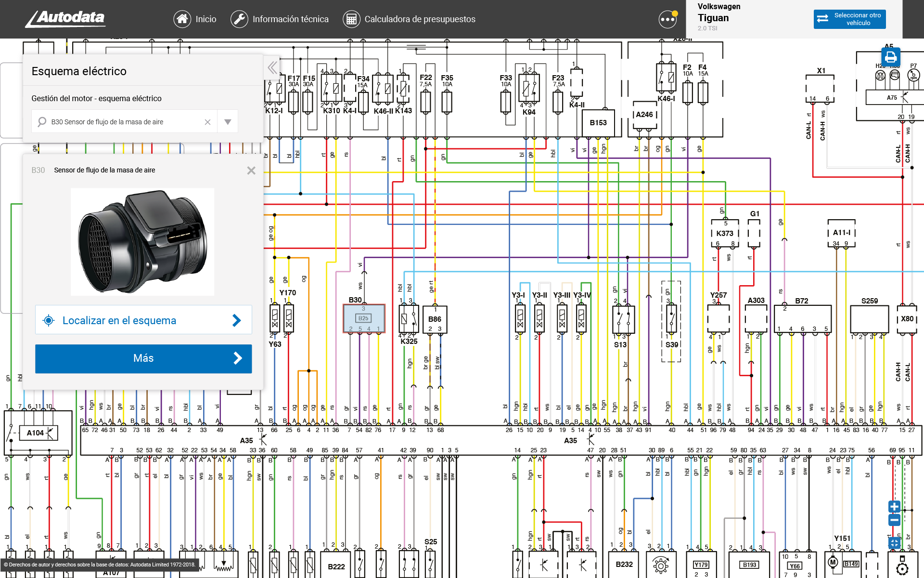924x578 pixels.
Task: Zoom out with the minus button
Action: pos(894,520)
